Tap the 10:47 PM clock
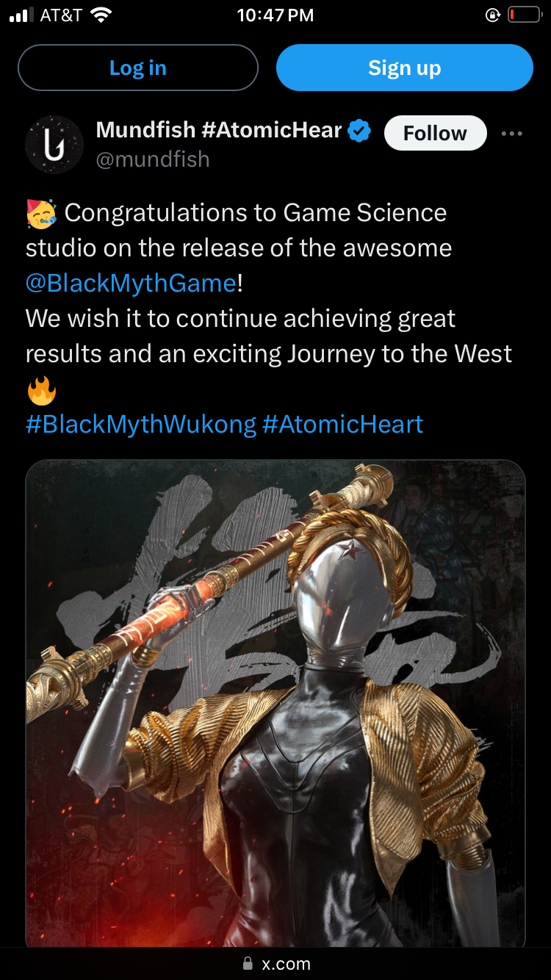The width and height of the screenshot is (551, 980). click(275, 15)
